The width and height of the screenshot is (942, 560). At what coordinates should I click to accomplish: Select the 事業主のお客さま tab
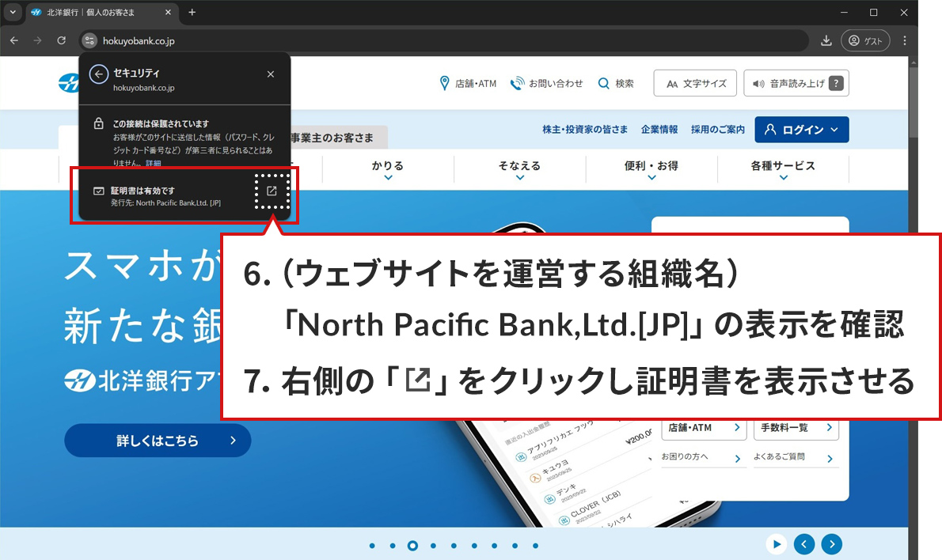coord(340,138)
